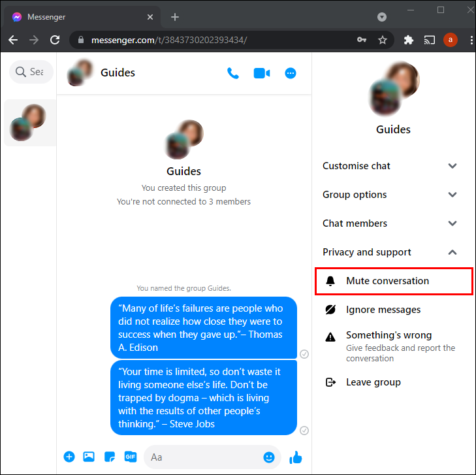Click the Guides avatar in info panel
476x475 pixels.
[x=394, y=89]
